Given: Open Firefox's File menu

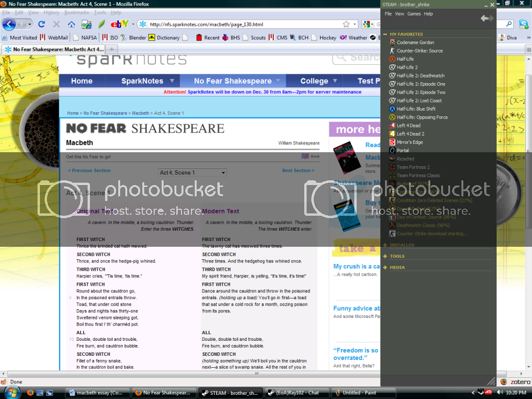Looking at the screenshot, I should [x=6, y=12].
